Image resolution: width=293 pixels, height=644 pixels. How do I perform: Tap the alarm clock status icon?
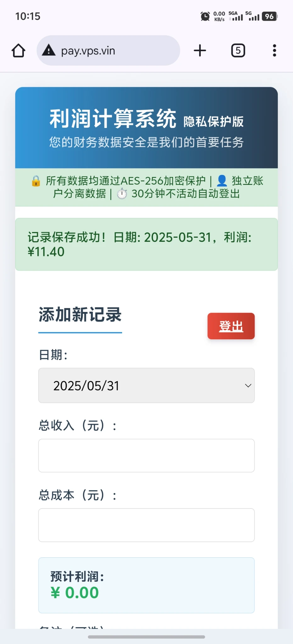[x=205, y=16]
